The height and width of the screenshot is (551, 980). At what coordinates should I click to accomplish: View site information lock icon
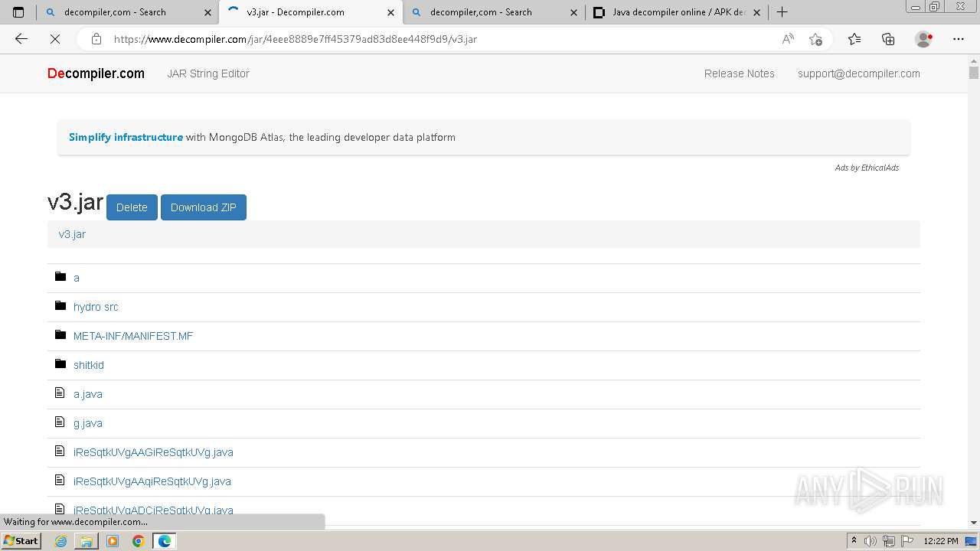[96, 39]
